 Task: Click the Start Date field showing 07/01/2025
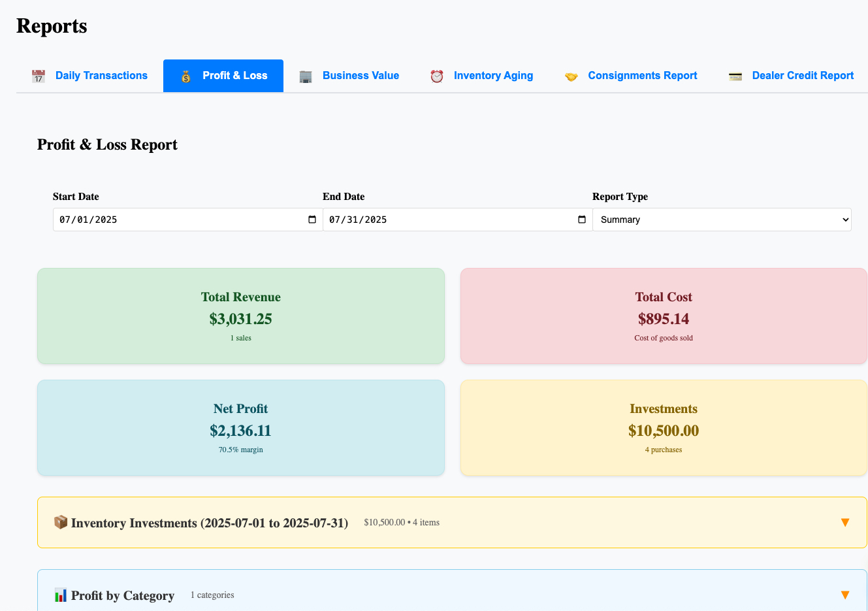(x=187, y=220)
